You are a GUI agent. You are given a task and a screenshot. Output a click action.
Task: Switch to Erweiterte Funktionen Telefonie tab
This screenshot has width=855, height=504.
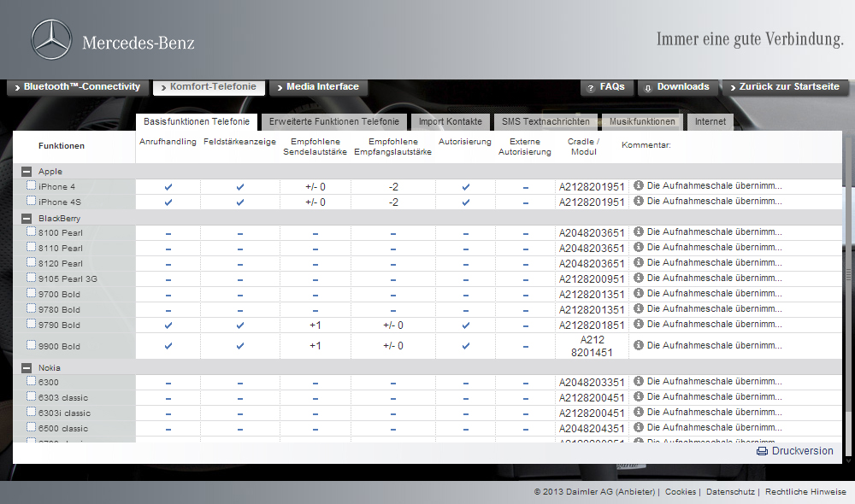[x=333, y=121]
